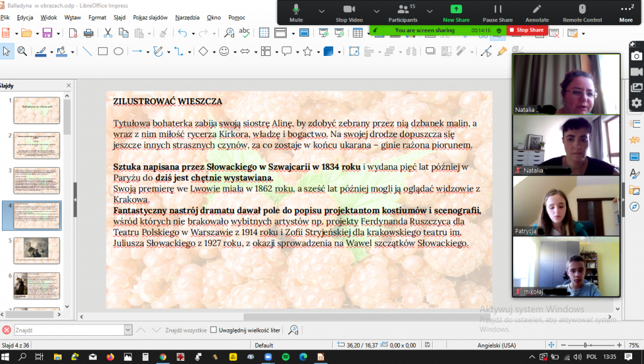Viewport: 644px width, 364px height.
Task: Click Pause Share in Zoom toolbar
Action: pyautogui.click(x=497, y=12)
